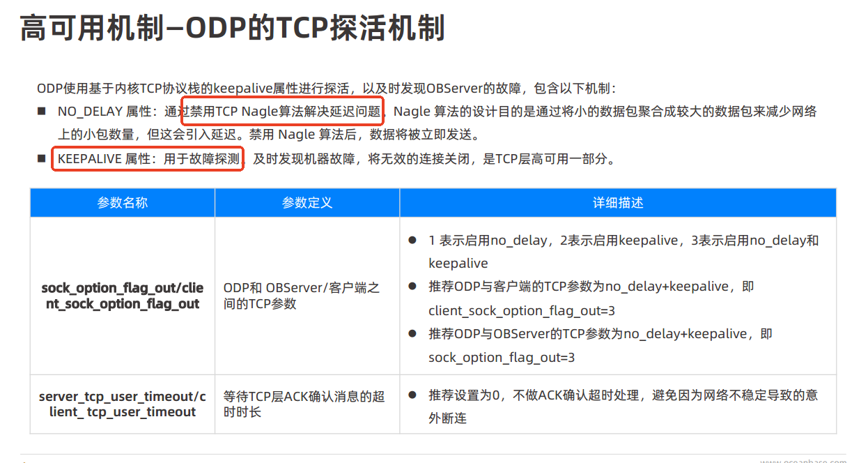Click the red-boxed text 禁用TCP Nagle算法解决延迟问题

(x=281, y=111)
